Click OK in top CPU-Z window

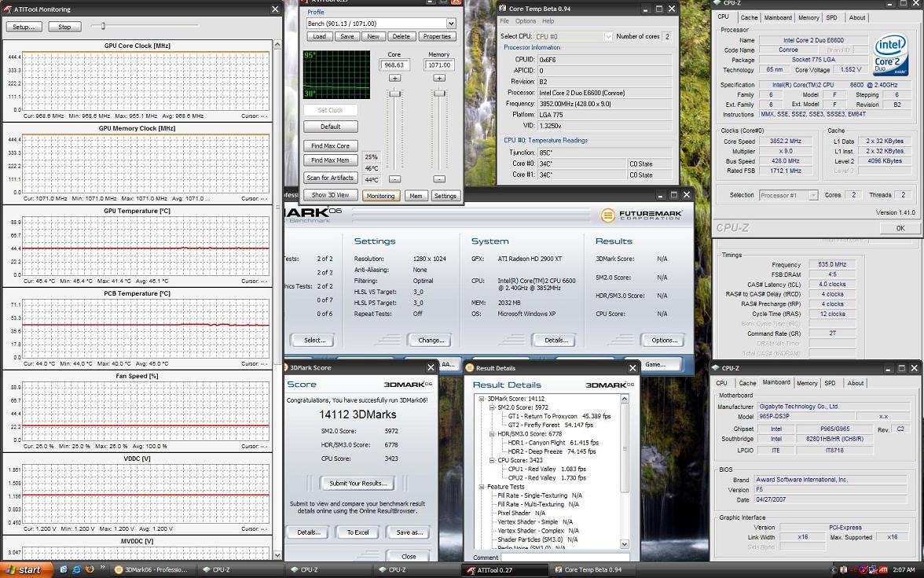click(900, 228)
